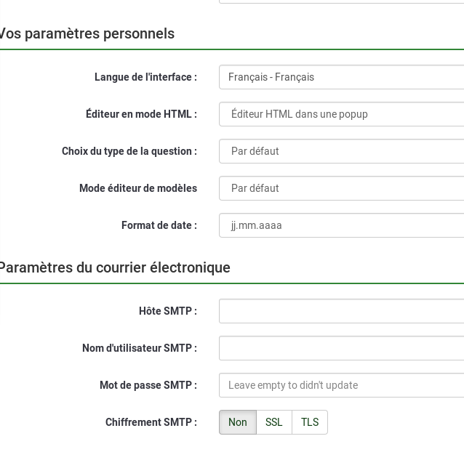The image size is (464, 476).
Task: Click the "Format de date" label
Action: [159, 225]
